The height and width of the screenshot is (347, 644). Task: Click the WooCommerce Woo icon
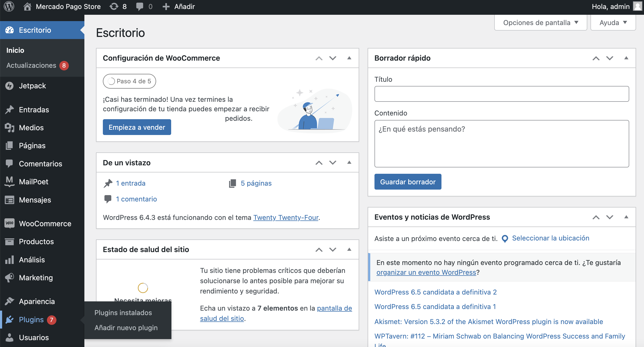(9, 224)
